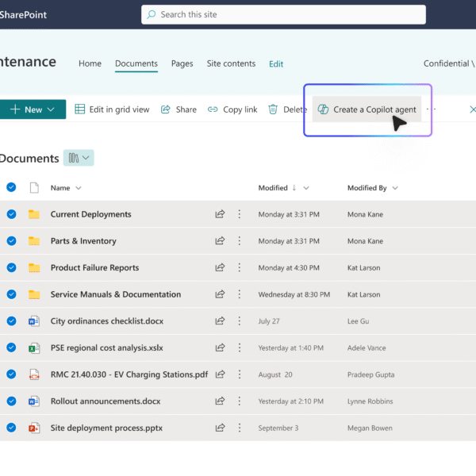Image resolution: width=476 pixels, height=476 pixels.
Task: Click the folder icon of Current Deployments
Action: (34, 214)
